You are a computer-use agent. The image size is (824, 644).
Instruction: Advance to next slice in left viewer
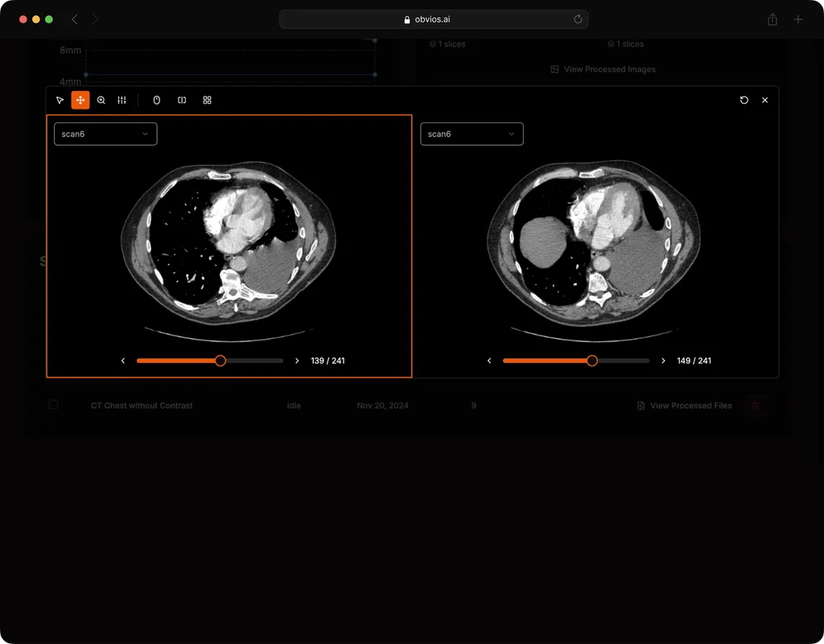297,361
